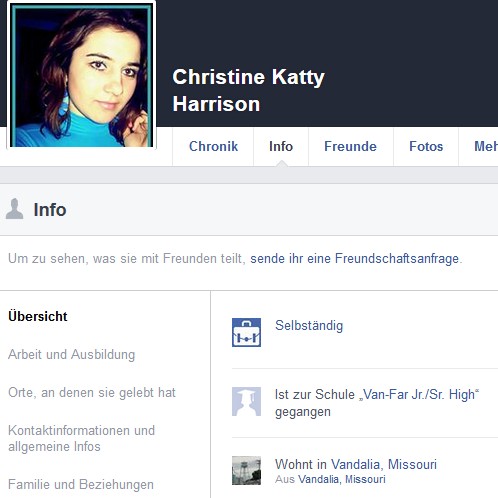Expand the Mehr tab menu
Screen dimensions: 498x498
486,146
